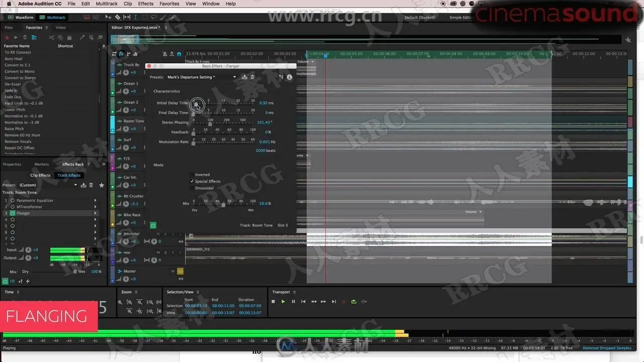Open Flanger presets dropdown

point(234,77)
